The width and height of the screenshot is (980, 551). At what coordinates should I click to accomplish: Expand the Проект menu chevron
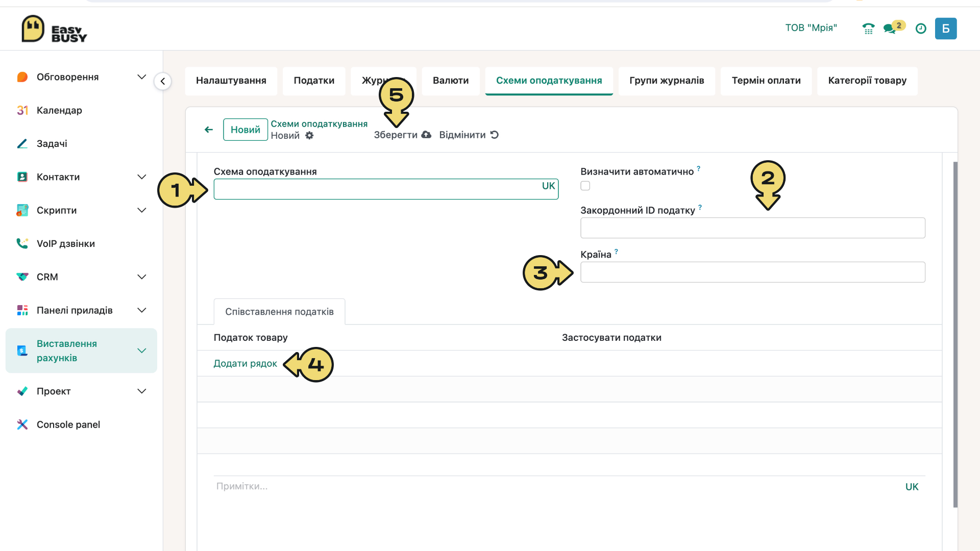[142, 391]
